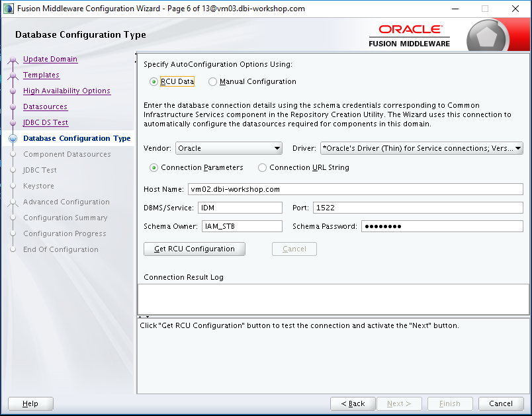Go back with the Back button
The width and height of the screenshot is (532, 416).
(353, 403)
